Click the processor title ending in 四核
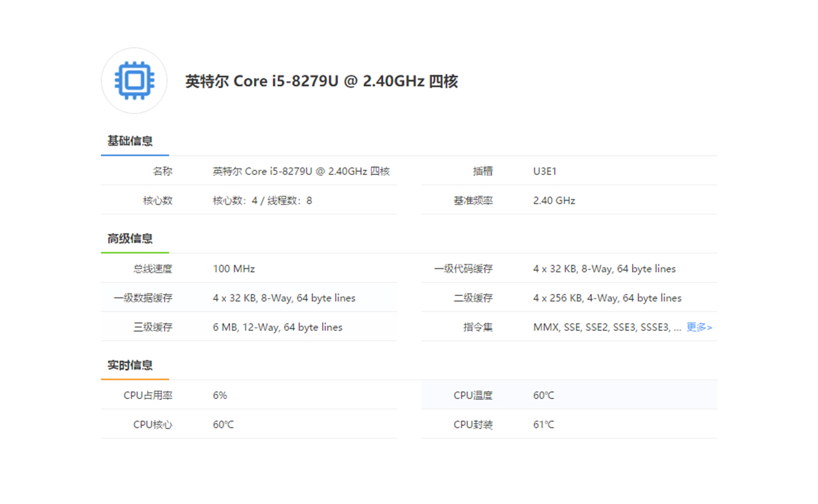 (321, 81)
